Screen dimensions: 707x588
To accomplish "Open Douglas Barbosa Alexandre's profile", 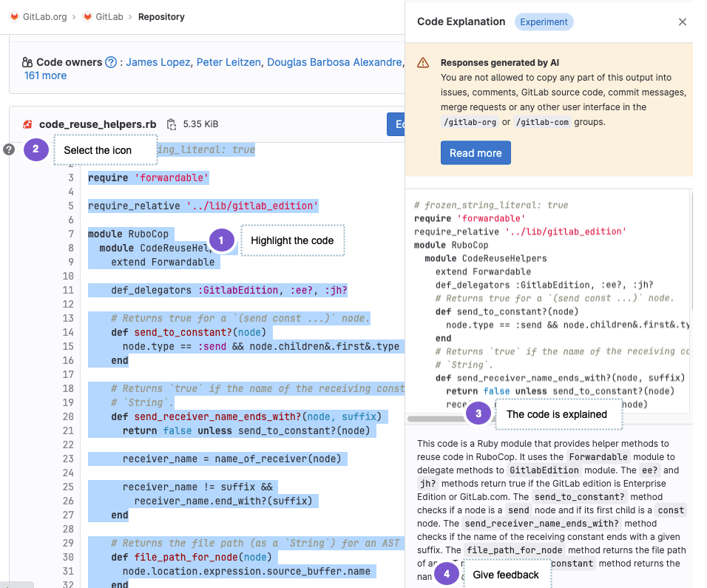I will point(334,62).
